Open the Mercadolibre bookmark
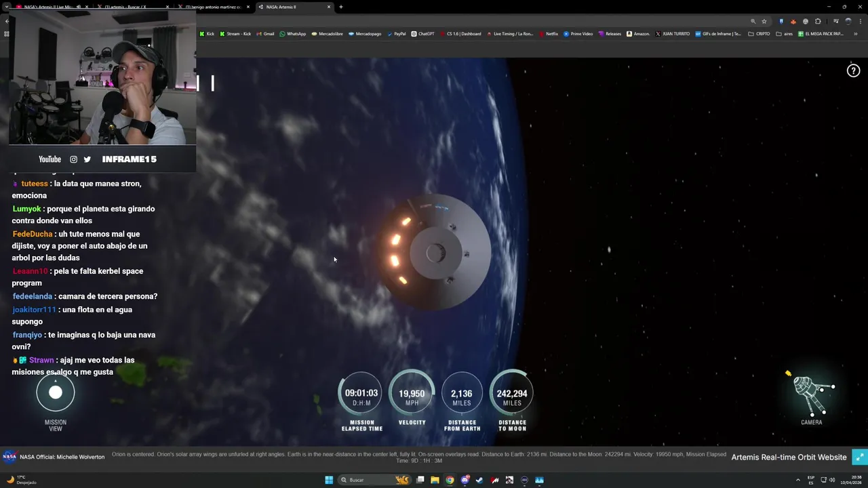The image size is (868, 488). coord(328,34)
